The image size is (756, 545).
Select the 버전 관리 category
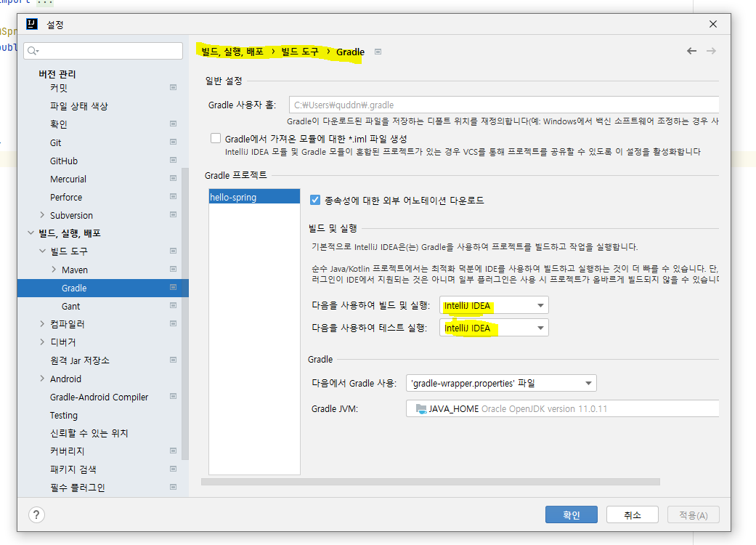click(57, 74)
